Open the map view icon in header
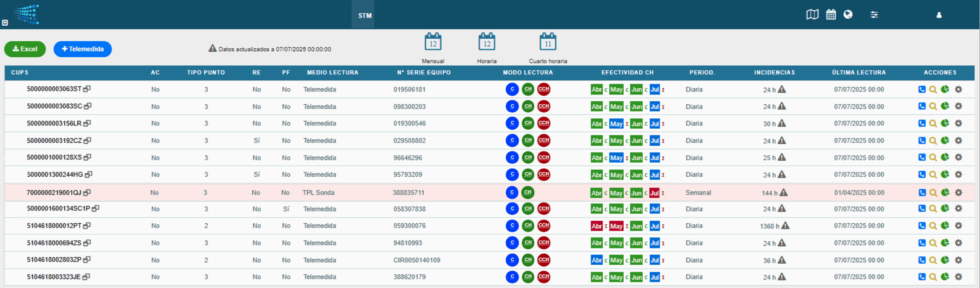The image size is (980, 288). 812,15
